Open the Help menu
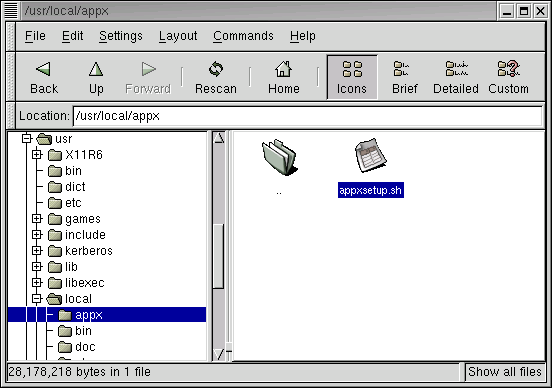The height and width of the screenshot is (388, 552). coord(303,36)
